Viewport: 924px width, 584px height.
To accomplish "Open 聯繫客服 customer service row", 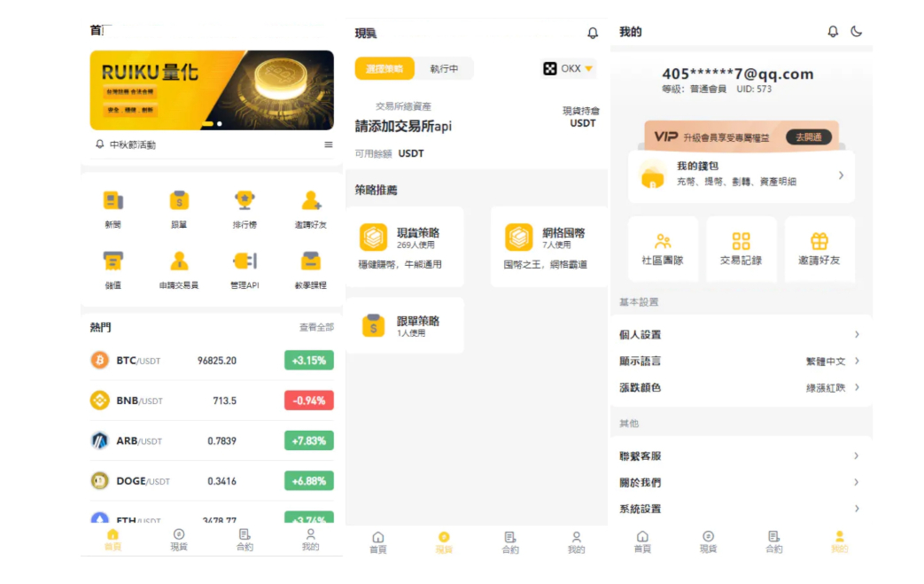I will click(740, 456).
